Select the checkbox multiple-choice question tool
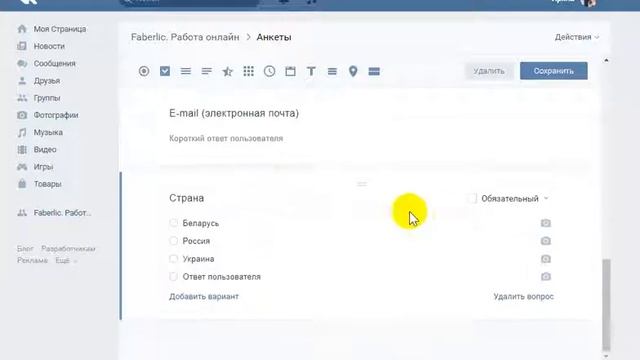This screenshot has height=360, width=640. 165,71
